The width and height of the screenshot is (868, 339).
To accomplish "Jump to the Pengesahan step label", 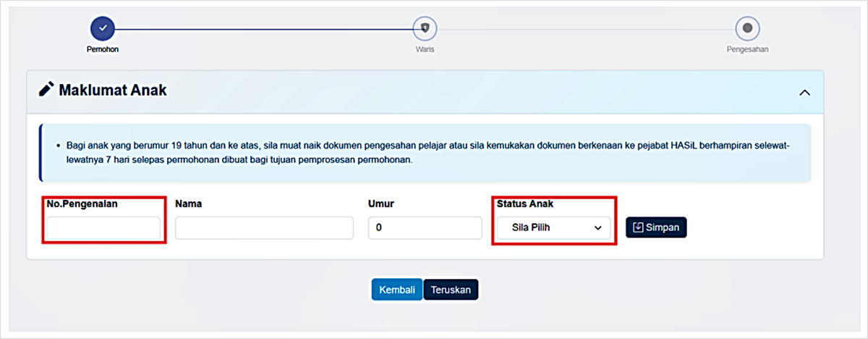I will [747, 50].
